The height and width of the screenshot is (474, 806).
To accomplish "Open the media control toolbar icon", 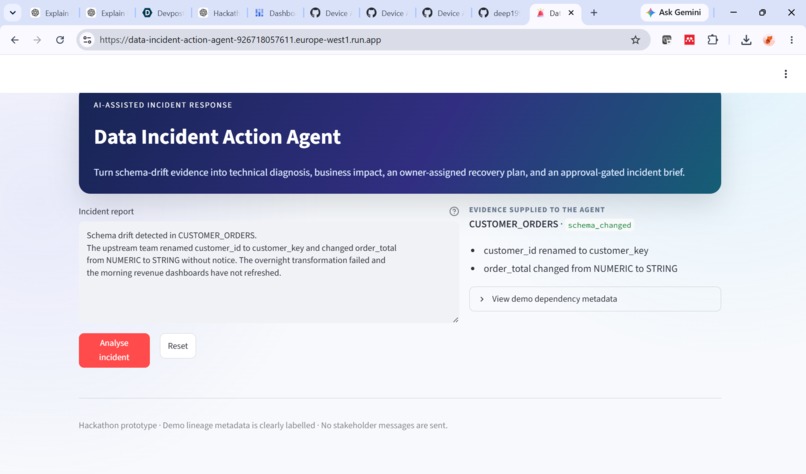I will click(666, 40).
